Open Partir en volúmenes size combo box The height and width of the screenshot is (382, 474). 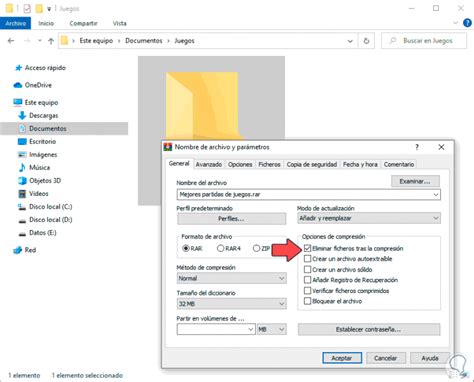pos(216,329)
